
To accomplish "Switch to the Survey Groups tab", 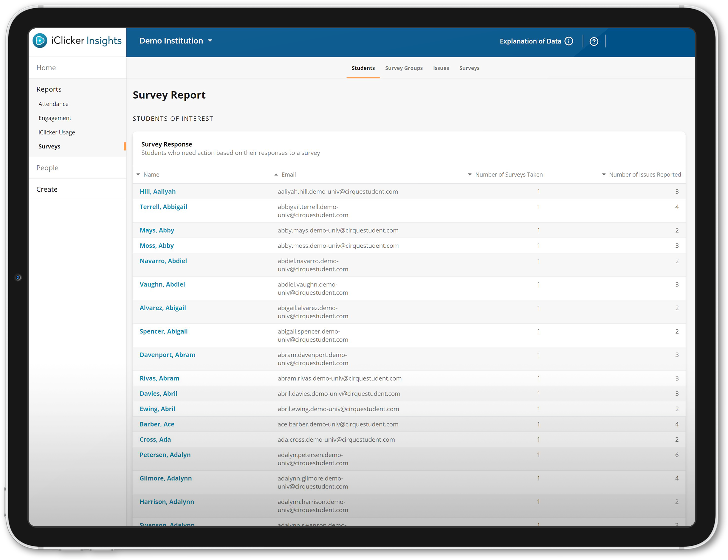I will pos(404,68).
